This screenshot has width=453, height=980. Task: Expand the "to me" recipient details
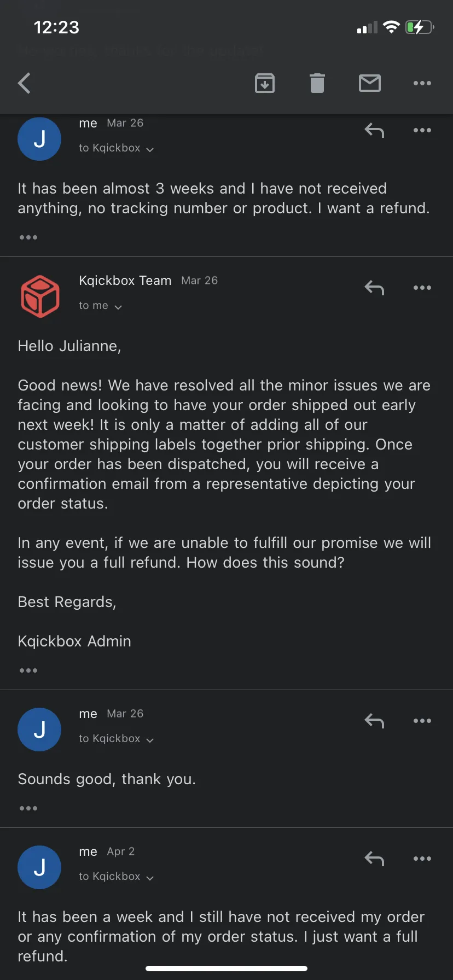coord(100,306)
